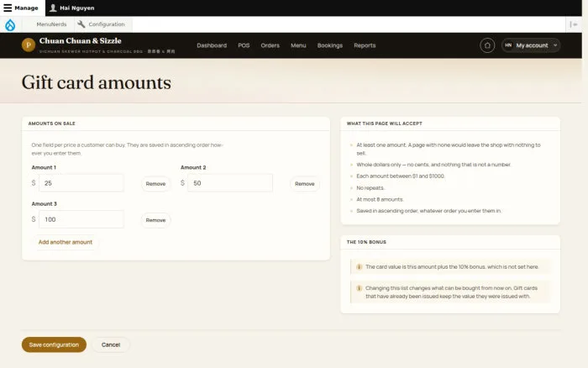Go to the Dashboard nav item
Viewport: 588px width, 368px height.
coord(212,45)
